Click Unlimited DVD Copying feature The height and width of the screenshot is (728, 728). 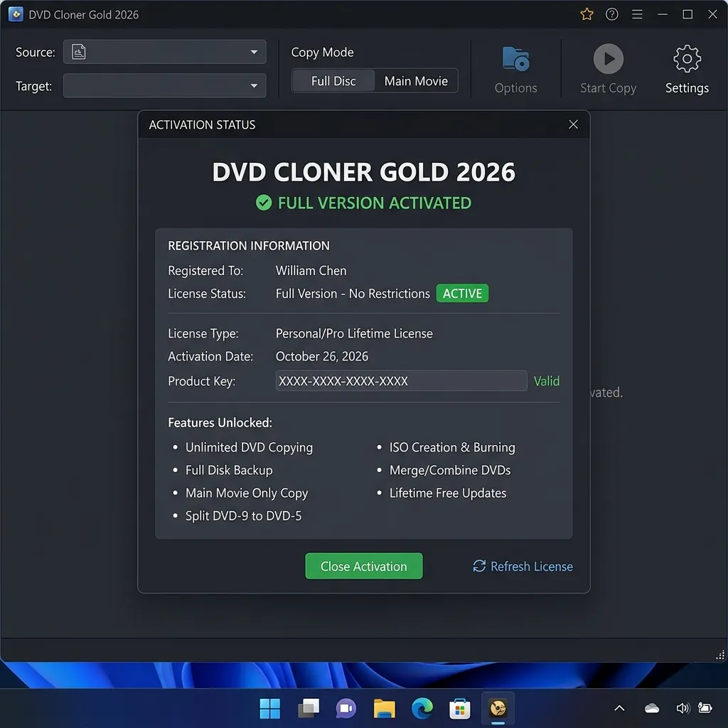pos(249,448)
